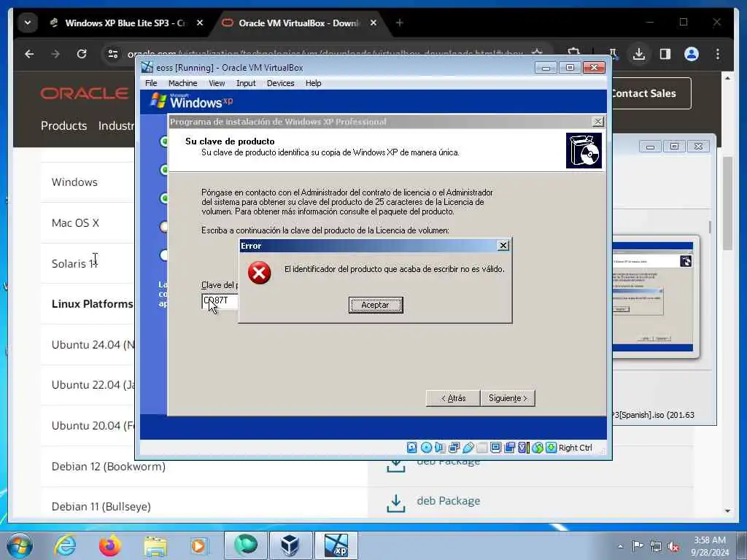This screenshot has height=560, width=747.
Task: Open the Chrome profile avatar
Action: coord(692,54)
